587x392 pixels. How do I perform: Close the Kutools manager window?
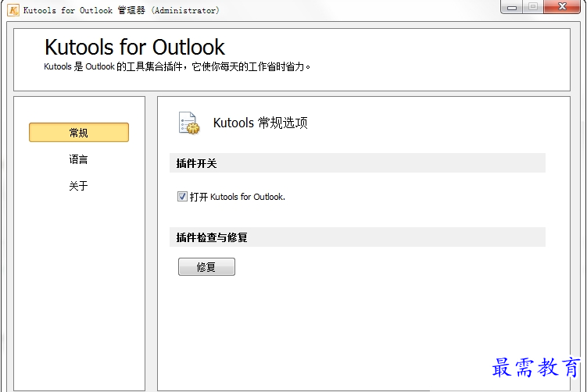[562, 7]
